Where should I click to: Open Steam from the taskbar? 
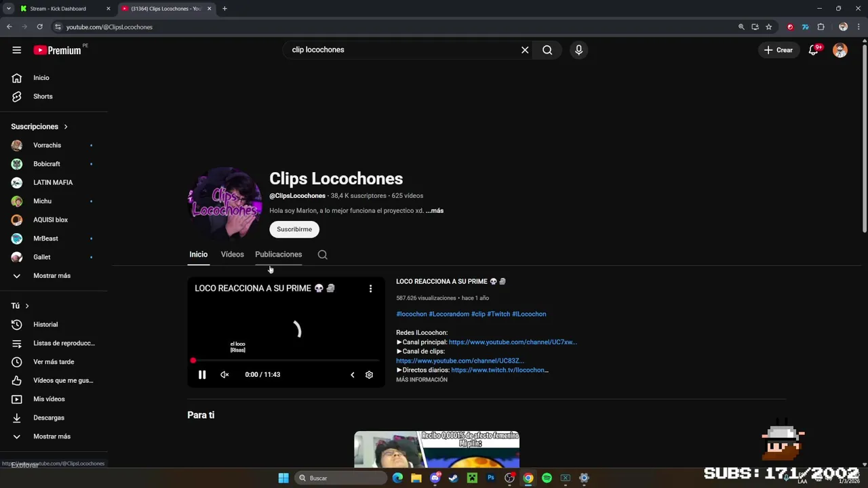pyautogui.click(x=454, y=479)
